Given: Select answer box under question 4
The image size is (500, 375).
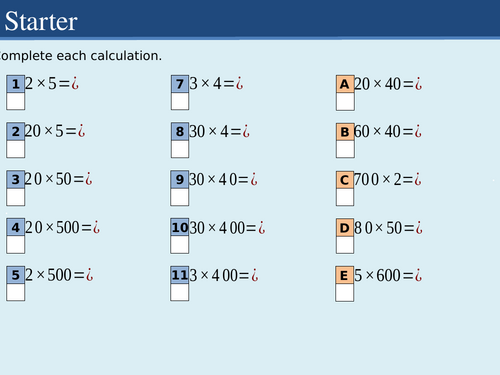Looking at the screenshot, I should 16,245.
